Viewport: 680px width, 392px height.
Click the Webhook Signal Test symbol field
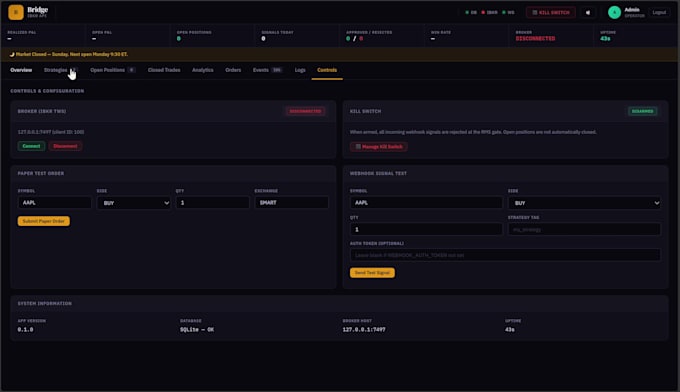coord(426,203)
